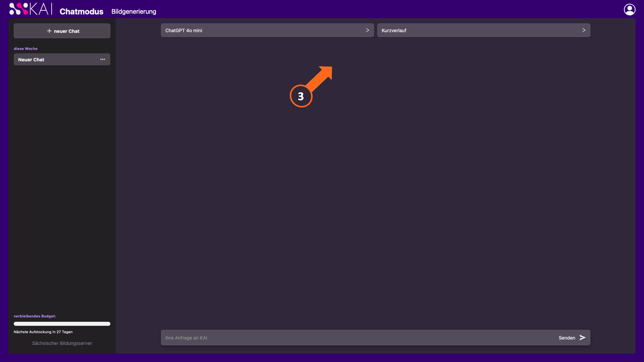Screen dimensions: 644x362
Task: Click the 'verbleibendes Budget:' label
Action: tap(35, 316)
